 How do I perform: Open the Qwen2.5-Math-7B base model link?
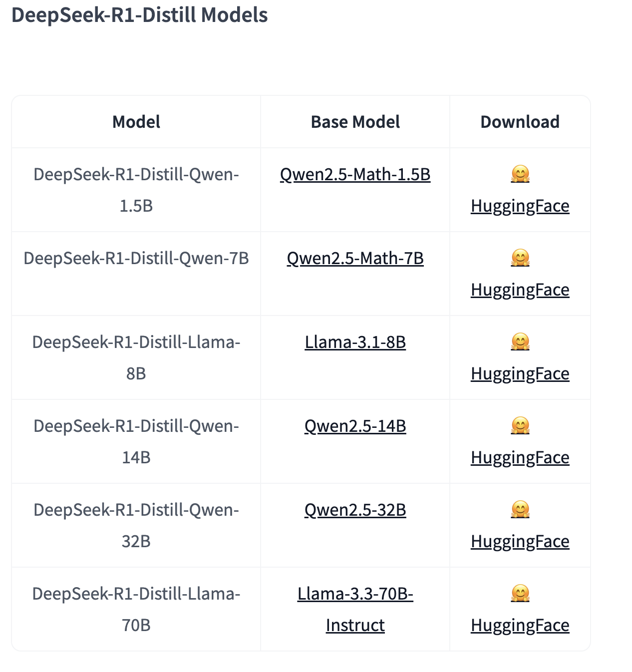click(x=355, y=259)
